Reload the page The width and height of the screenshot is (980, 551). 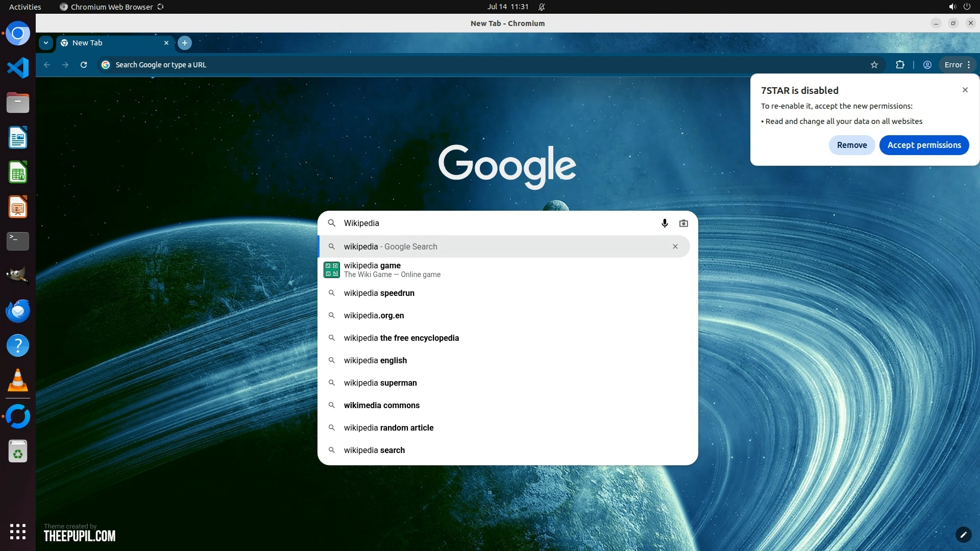pyautogui.click(x=84, y=65)
